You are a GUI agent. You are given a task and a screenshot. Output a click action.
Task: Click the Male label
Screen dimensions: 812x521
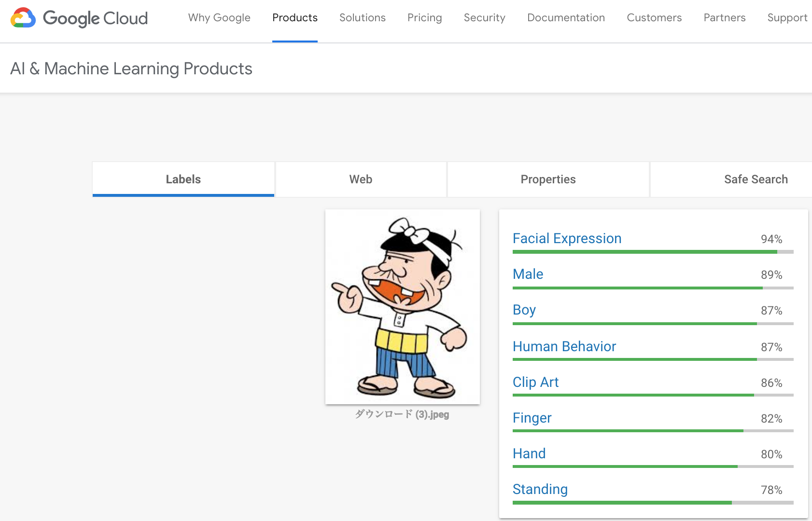pos(528,274)
